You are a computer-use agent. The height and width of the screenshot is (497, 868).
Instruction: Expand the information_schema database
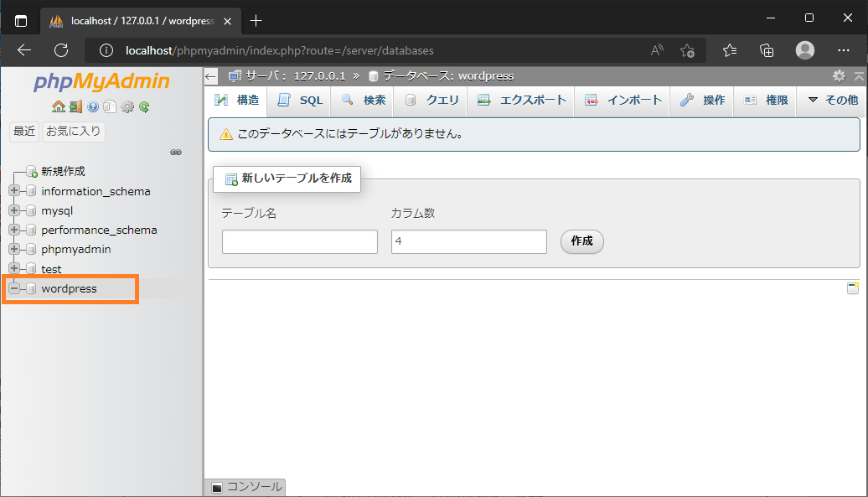(14, 190)
